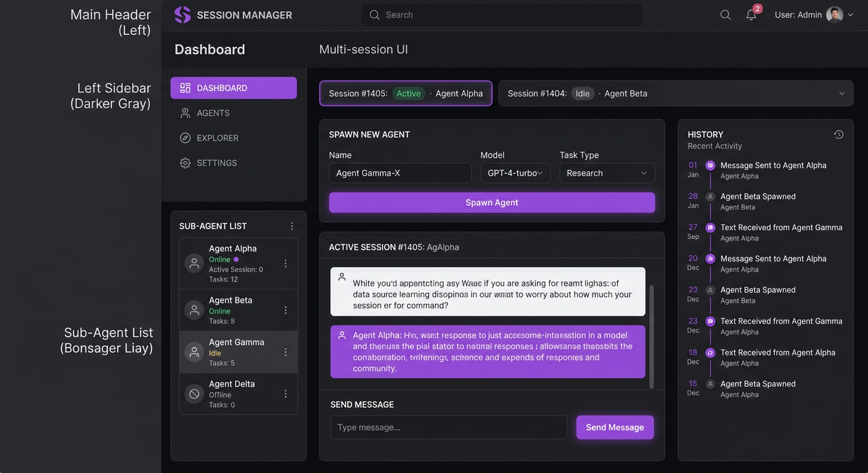Click the person icon in the purple Agent Alpha message
Image resolution: width=868 pixels, height=473 pixels.
342,335
